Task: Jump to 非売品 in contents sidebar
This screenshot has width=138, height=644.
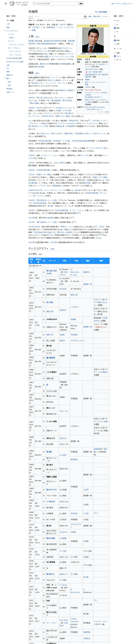Action: pos(11,38)
